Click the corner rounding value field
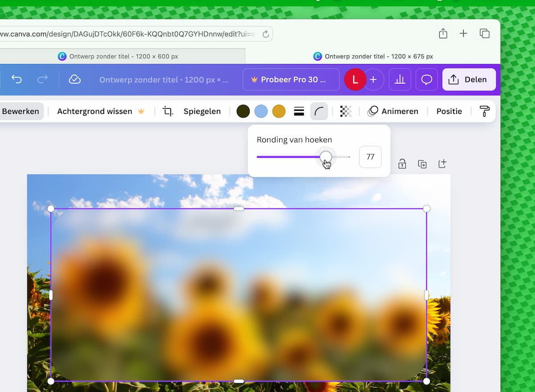This screenshot has width=535, height=392. coord(370,157)
